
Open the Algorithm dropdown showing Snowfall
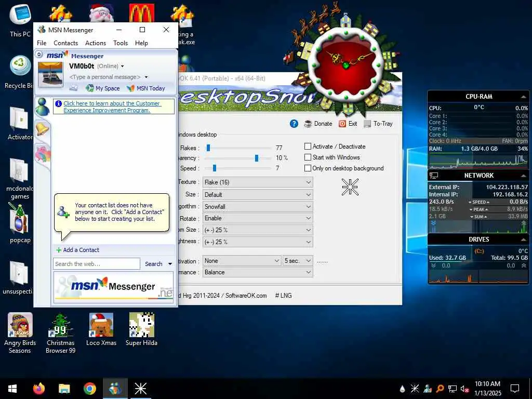click(x=258, y=207)
